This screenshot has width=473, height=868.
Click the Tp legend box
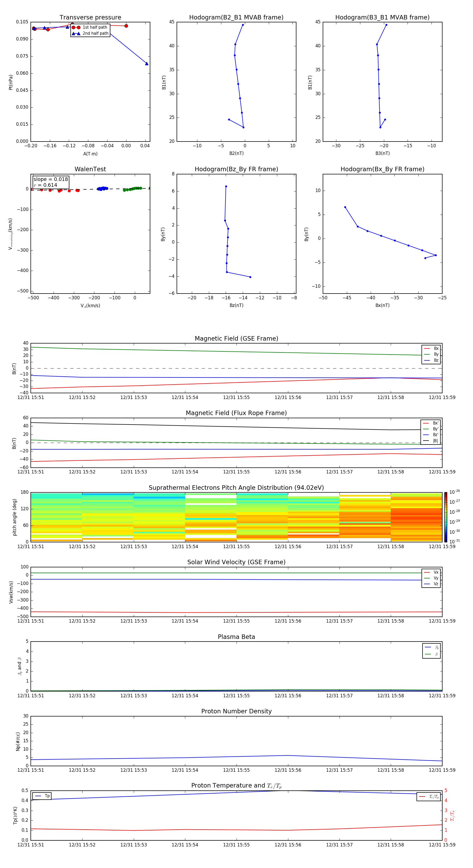coord(42,796)
